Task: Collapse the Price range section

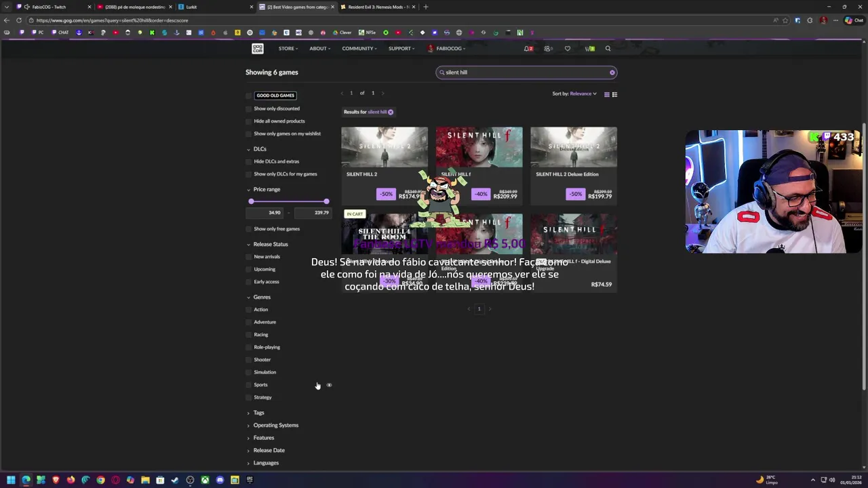Action: (263, 190)
